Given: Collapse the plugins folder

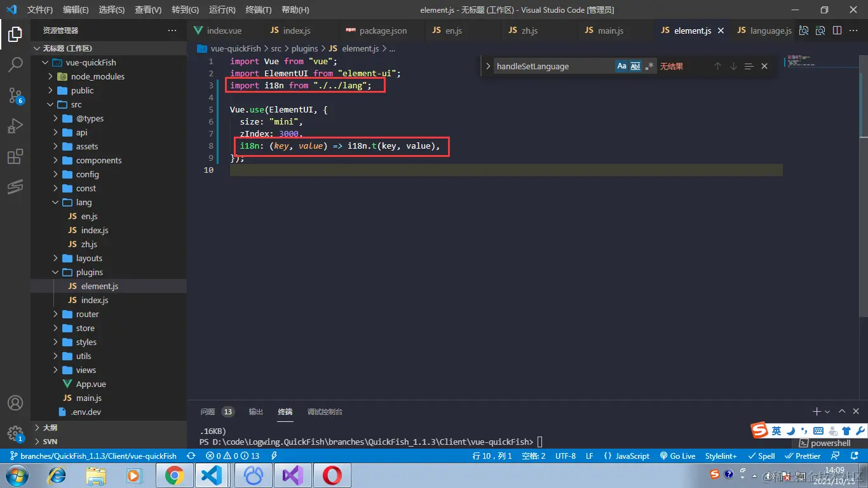Looking at the screenshot, I should coord(55,272).
